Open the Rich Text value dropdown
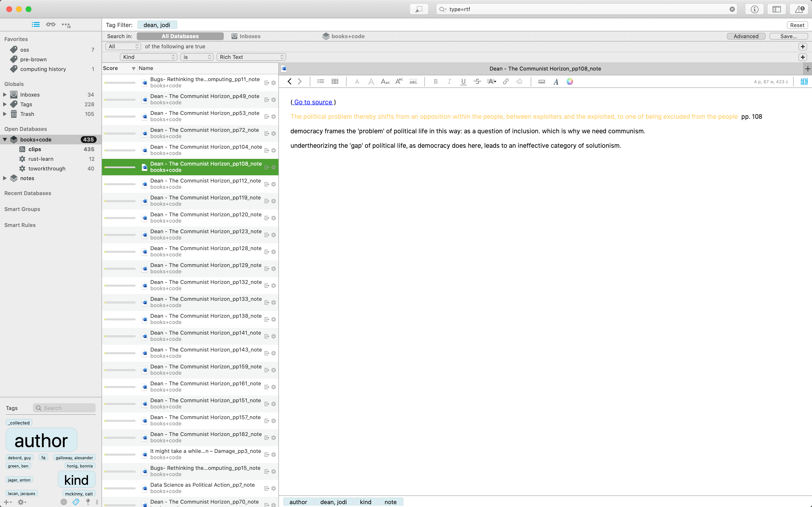Screen dimensions: 812x507 coord(251,57)
